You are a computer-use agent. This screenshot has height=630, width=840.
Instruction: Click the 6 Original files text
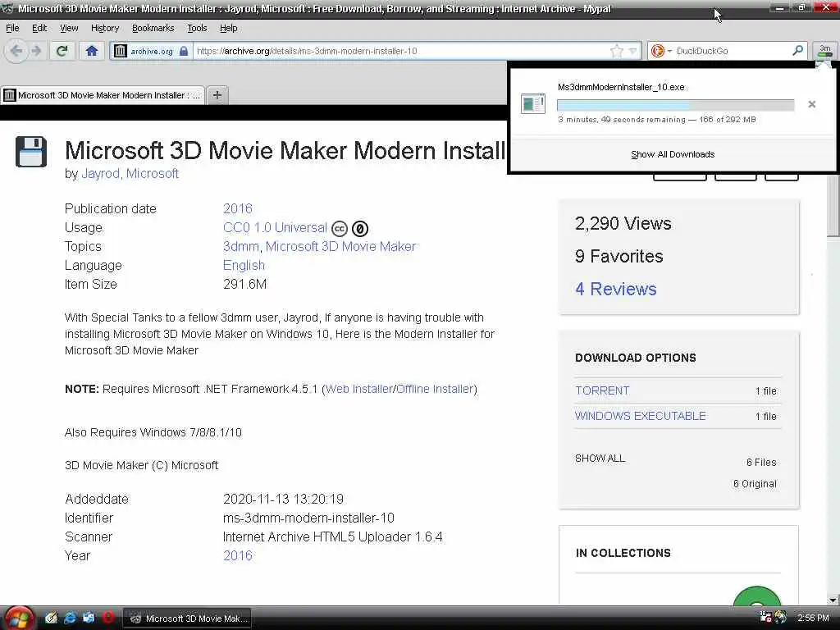tap(755, 484)
